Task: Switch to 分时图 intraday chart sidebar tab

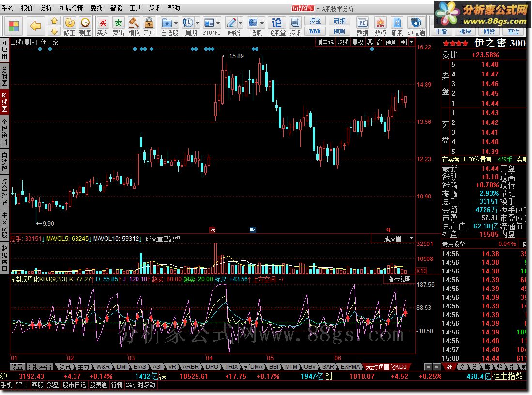Action: pos(4,76)
